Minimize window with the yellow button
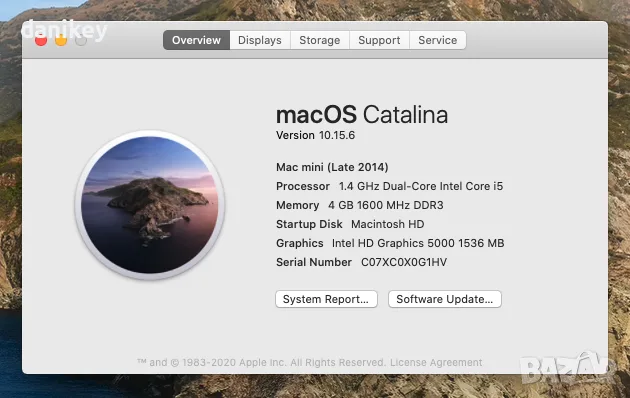Image resolution: width=630 pixels, height=398 pixels. coord(61,40)
